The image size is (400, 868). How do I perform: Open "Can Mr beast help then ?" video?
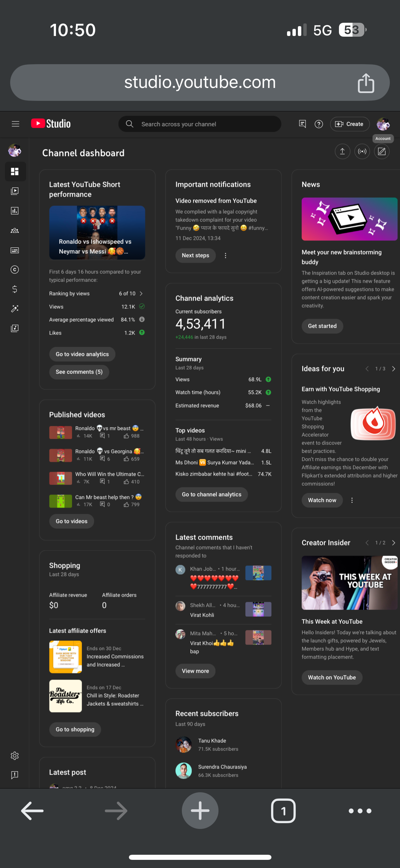click(97, 501)
